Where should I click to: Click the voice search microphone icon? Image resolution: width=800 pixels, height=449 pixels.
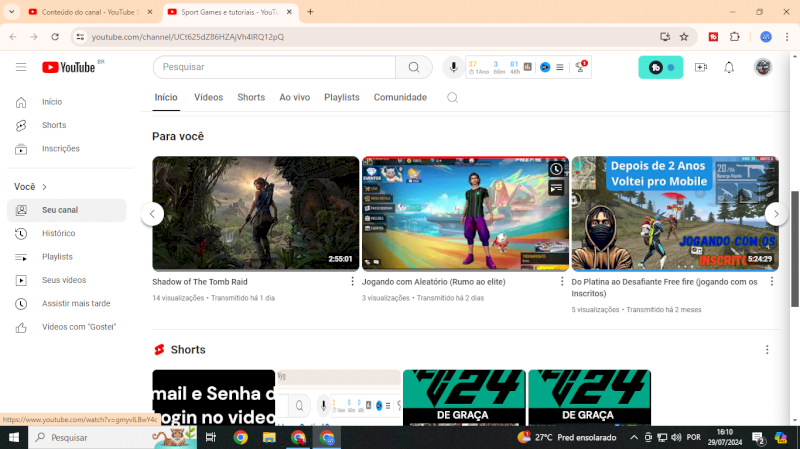click(x=453, y=67)
